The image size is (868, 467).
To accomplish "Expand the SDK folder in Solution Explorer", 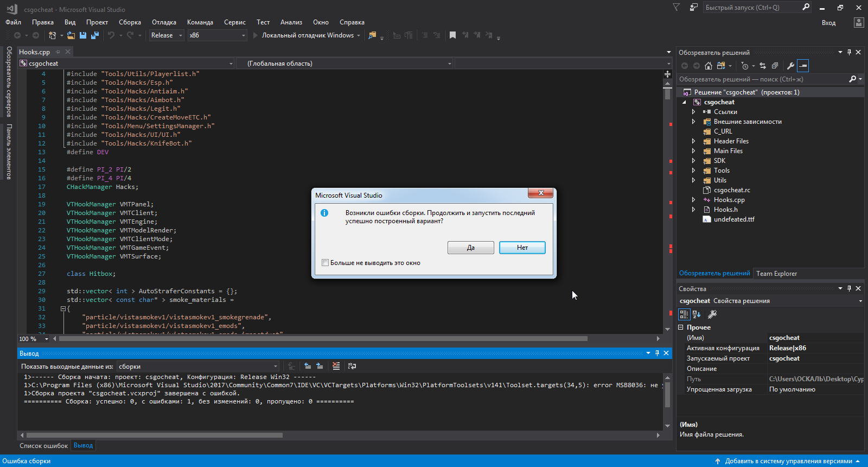I will (693, 161).
